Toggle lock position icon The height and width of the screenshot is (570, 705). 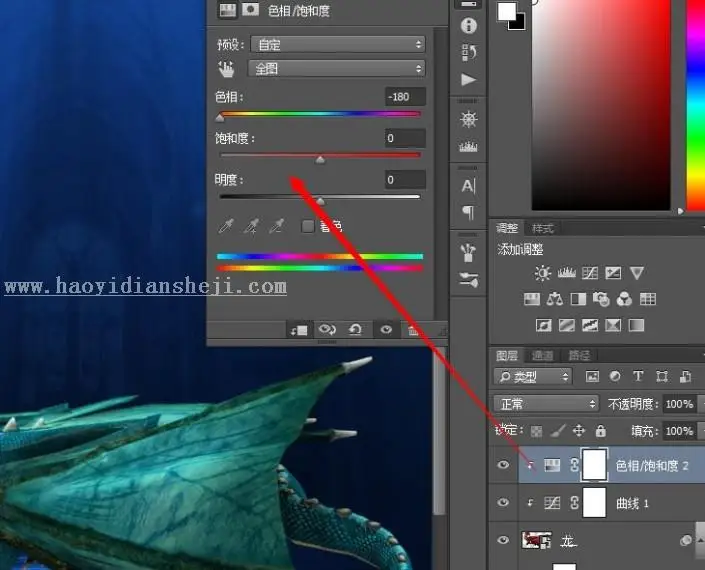coord(579,431)
